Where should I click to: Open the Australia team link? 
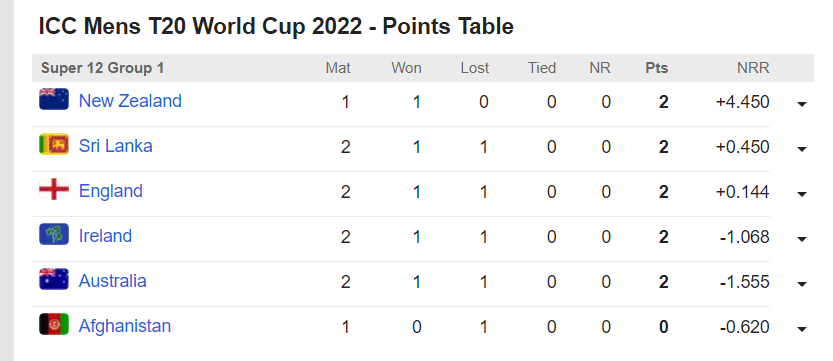[113, 281]
